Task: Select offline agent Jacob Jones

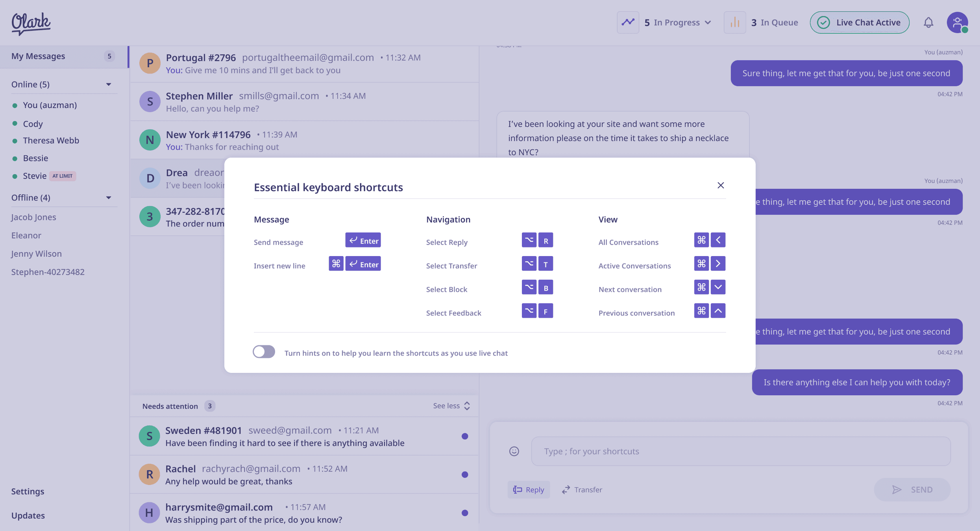Action: click(33, 217)
